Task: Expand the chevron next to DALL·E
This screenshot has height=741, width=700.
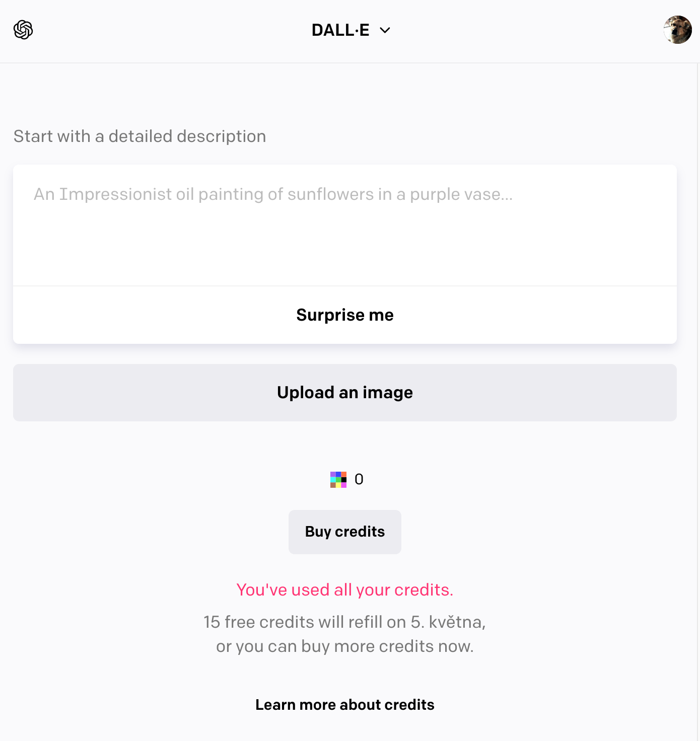Action: pos(385,30)
